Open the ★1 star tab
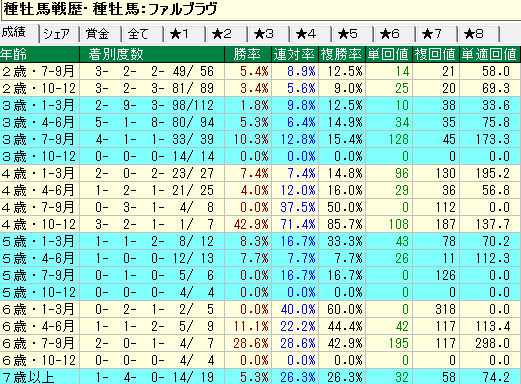This screenshot has width=521, height=384. [184, 34]
